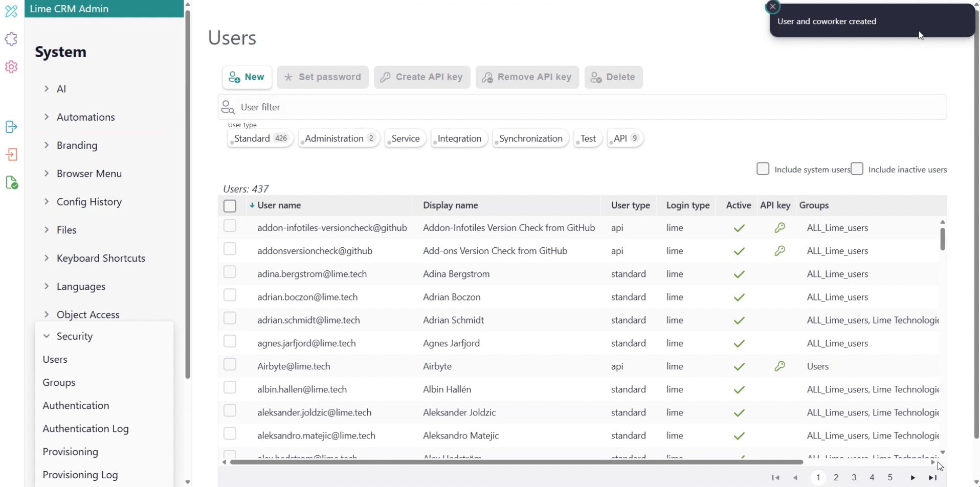The height and width of the screenshot is (487, 980).
Task: Click the key icon next to Airbyte@lime.tech
Action: coord(781,366)
